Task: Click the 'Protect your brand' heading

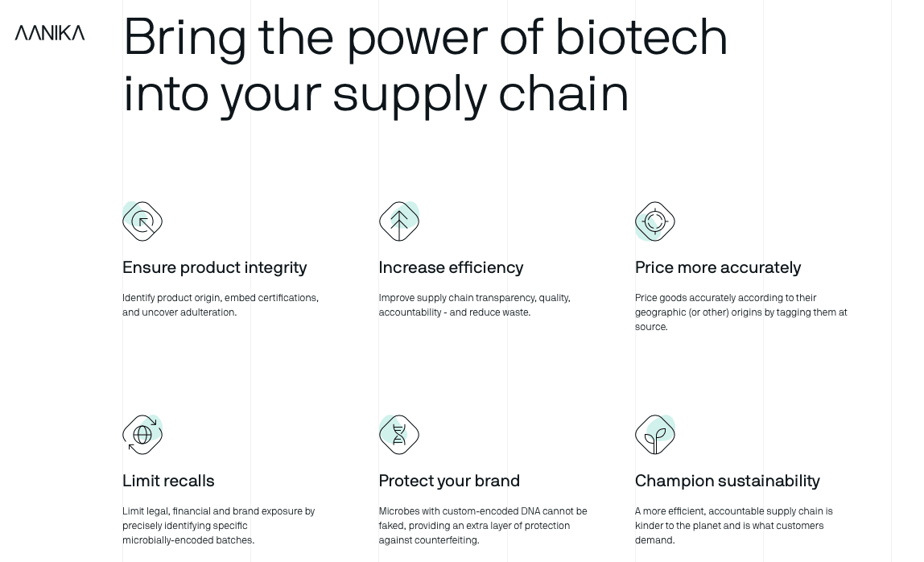Action: tap(449, 481)
